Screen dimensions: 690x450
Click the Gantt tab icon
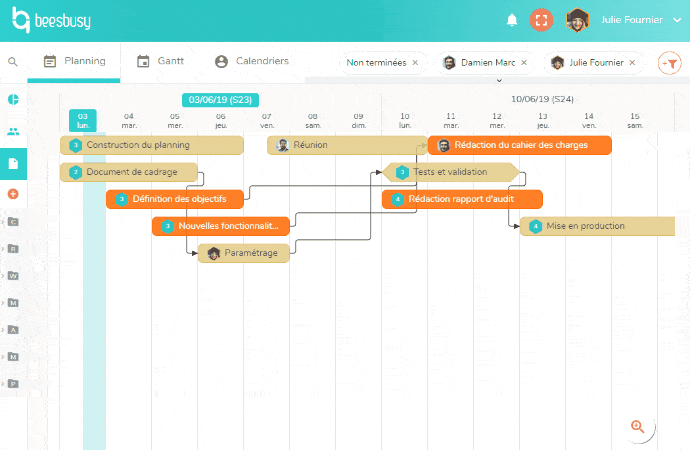tap(143, 61)
